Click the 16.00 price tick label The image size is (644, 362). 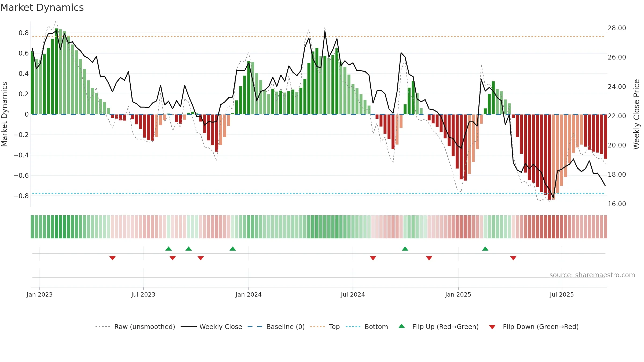[617, 204]
